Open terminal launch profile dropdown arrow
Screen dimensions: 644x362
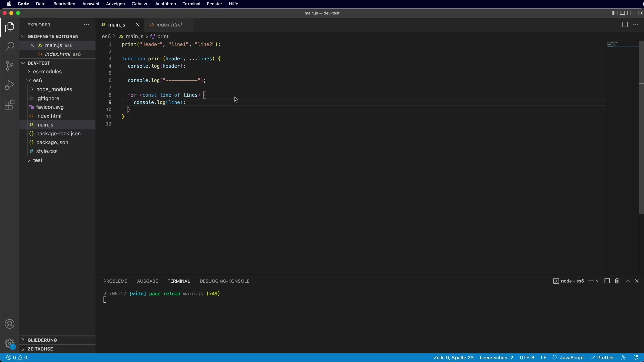(x=598, y=281)
